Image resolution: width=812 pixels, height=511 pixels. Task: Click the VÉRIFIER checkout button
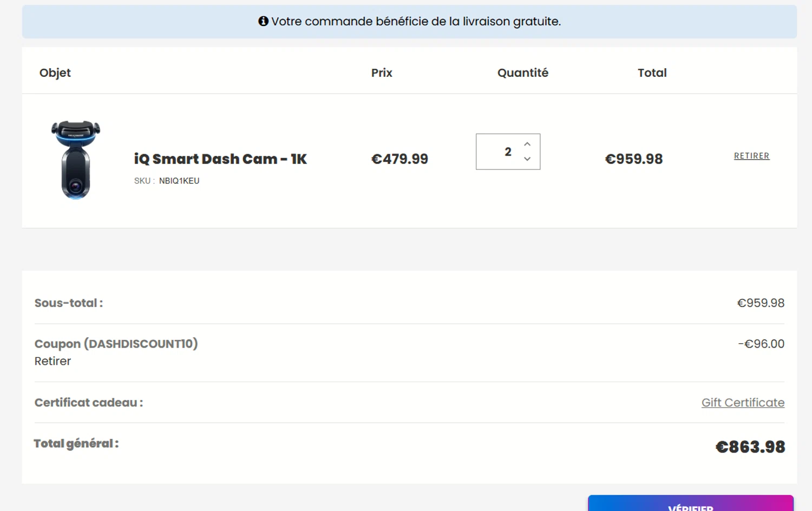pyautogui.click(x=691, y=503)
